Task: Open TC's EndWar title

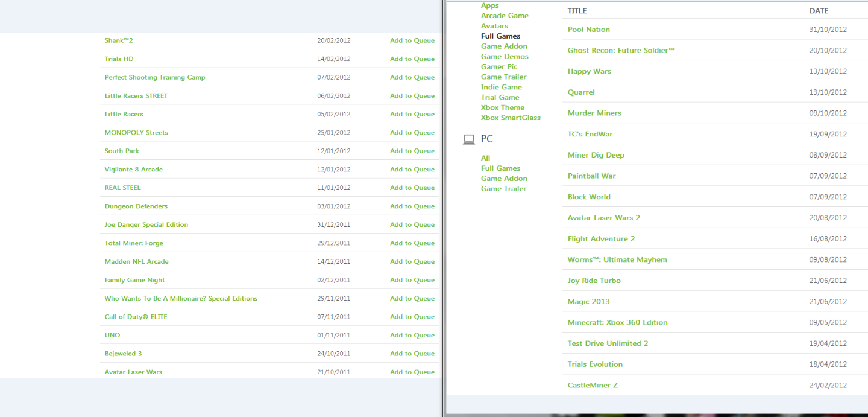Action: point(590,134)
